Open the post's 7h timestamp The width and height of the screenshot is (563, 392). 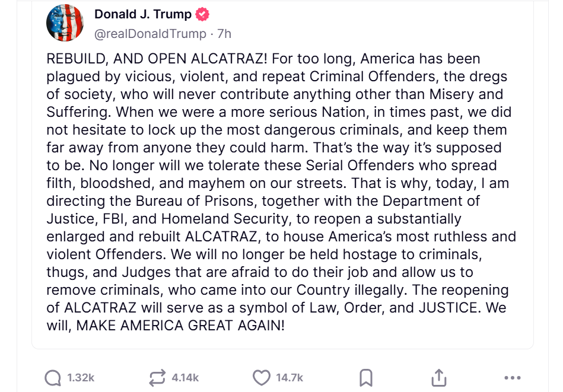coord(224,34)
